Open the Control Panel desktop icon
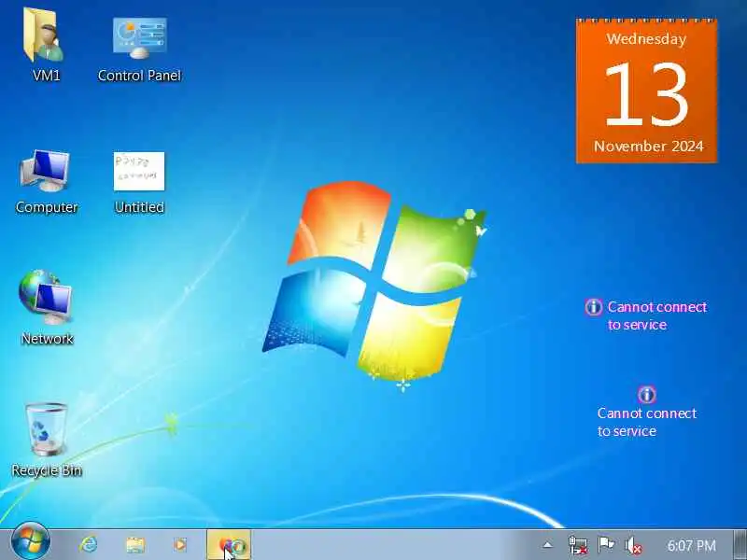This screenshot has width=747, height=560. [139, 38]
